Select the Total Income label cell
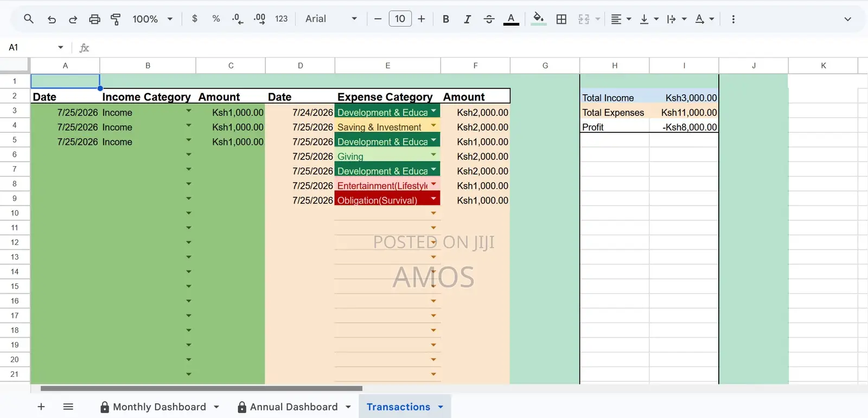 click(x=615, y=98)
